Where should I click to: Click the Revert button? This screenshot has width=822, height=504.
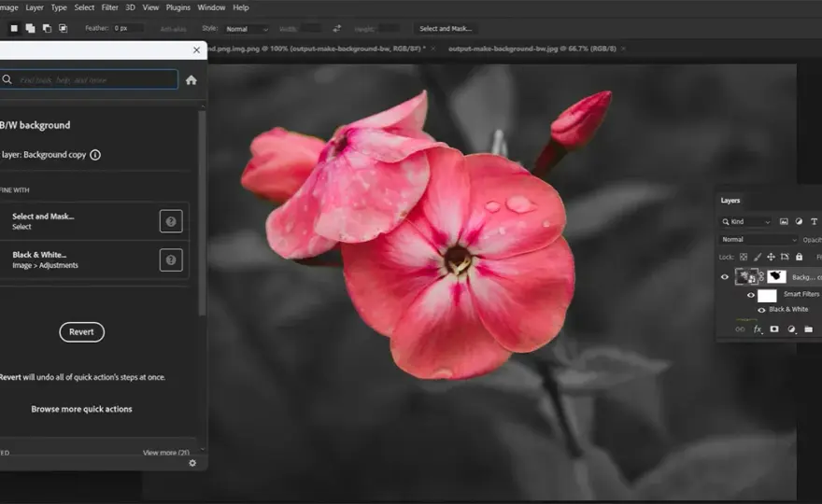[x=82, y=332]
